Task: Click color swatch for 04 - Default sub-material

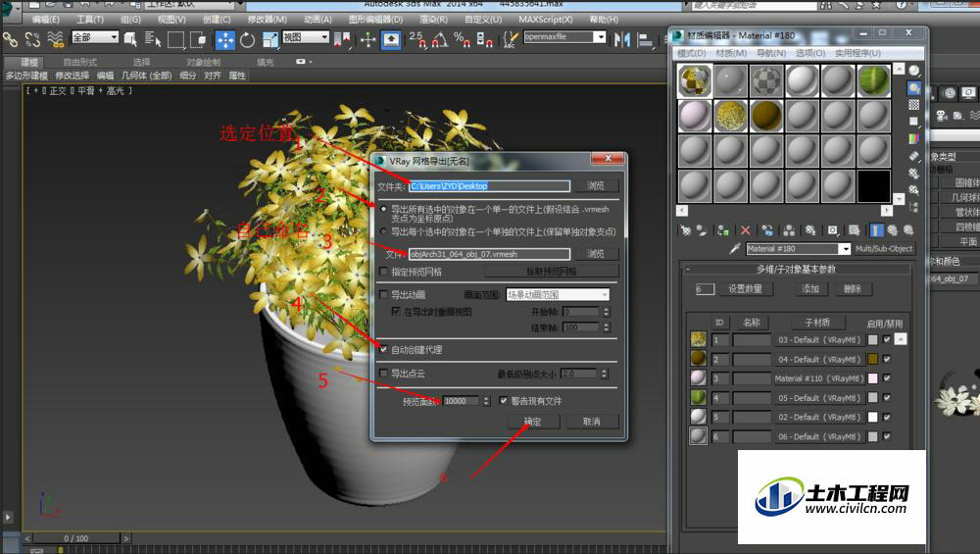Action: click(x=872, y=359)
